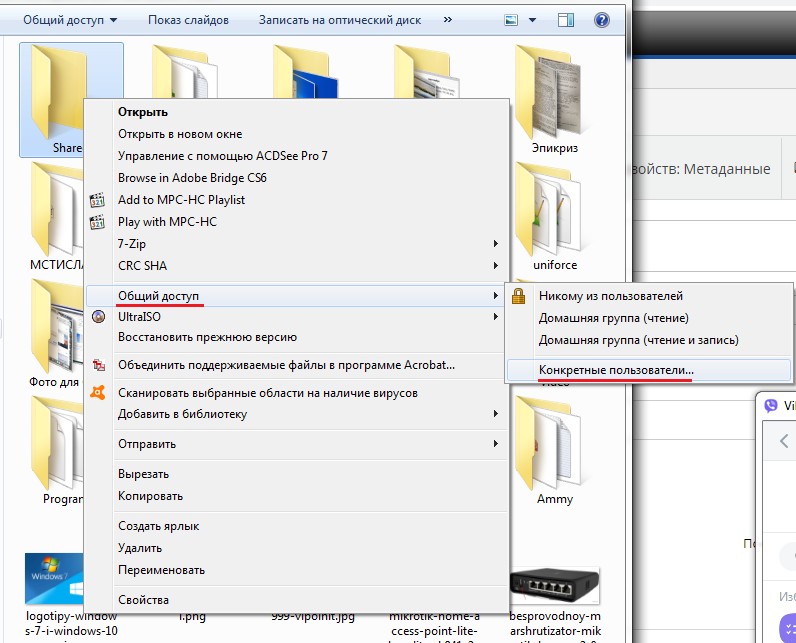Choose Удалить in context menu
Screen dimensions: 796x643
pos(296,548)
